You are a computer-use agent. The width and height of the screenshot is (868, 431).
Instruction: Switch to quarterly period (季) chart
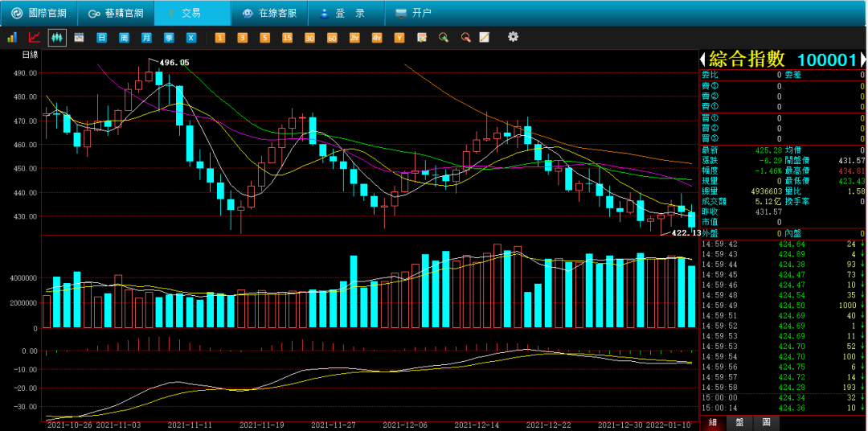[x=168, y=38]
